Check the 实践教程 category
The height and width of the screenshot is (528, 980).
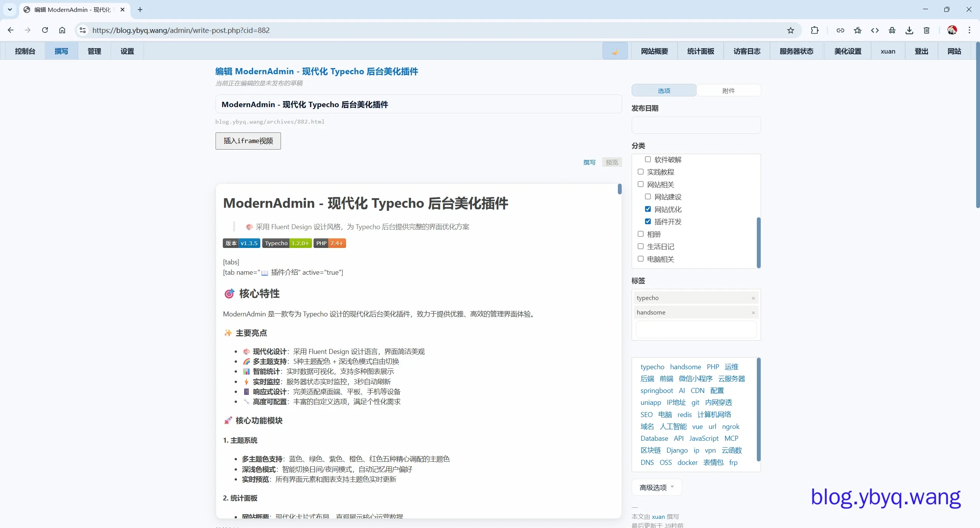coord(640,172)
